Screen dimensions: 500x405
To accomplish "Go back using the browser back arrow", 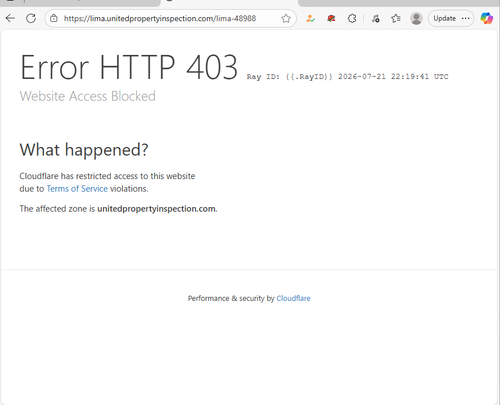I will pyautogui.click(x=11, y=18).
